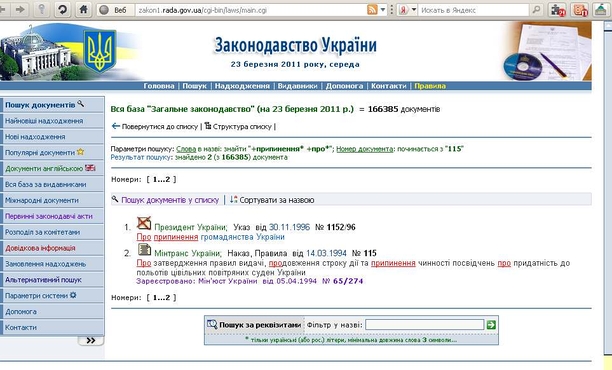Viewport: 612px width, 370px height.
Task: Click the gear icon beside Параметри системи
Action: point(73,295)
